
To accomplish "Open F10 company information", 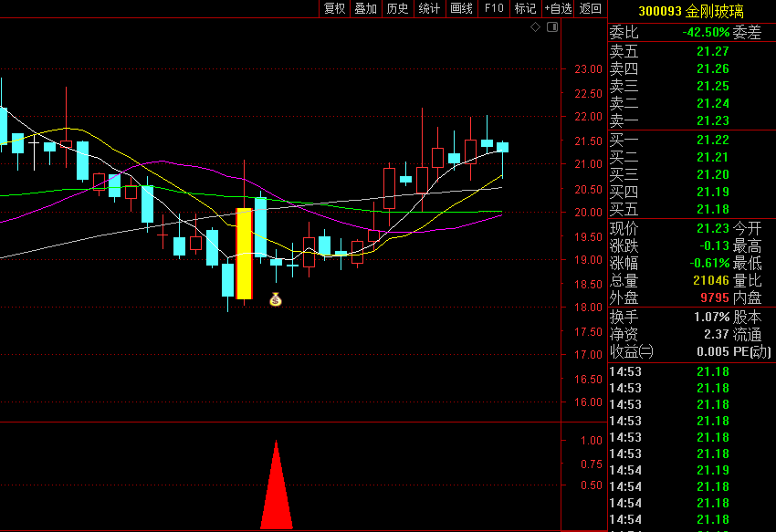I will click(493, 8).
